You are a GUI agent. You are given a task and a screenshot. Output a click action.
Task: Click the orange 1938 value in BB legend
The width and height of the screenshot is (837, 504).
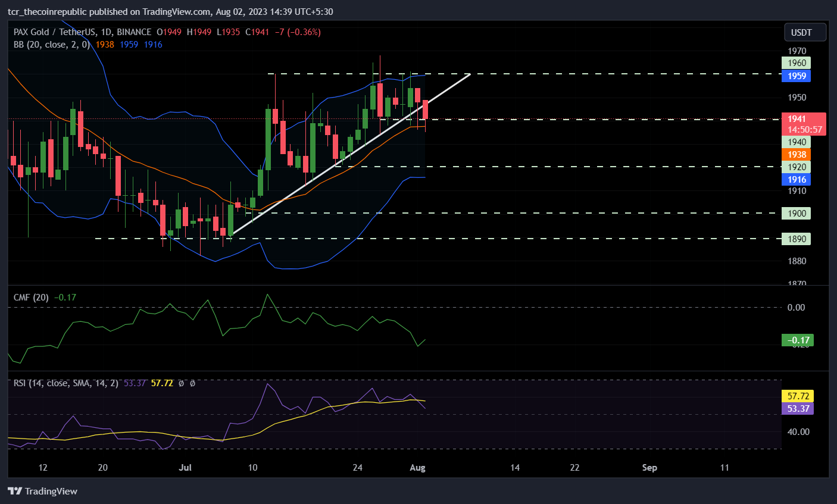click(x=105, y=45)
